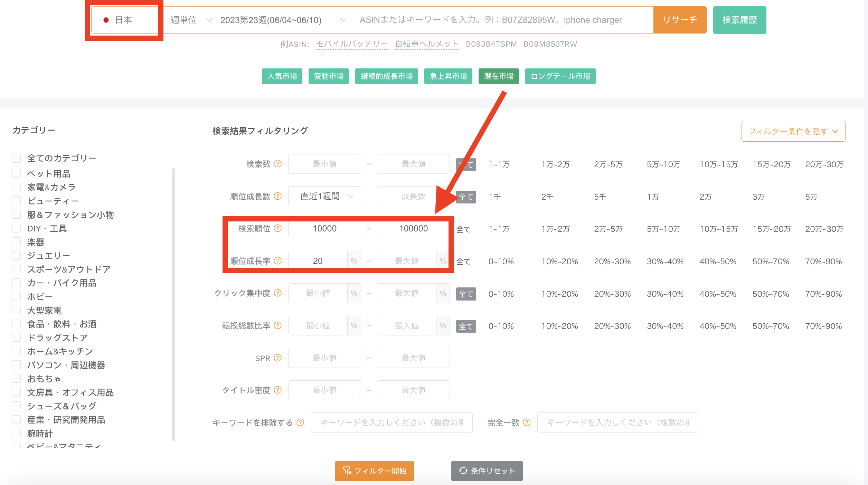
Task: Click example ASIN B093B4TSPM
Action: (x=491, y=44)
